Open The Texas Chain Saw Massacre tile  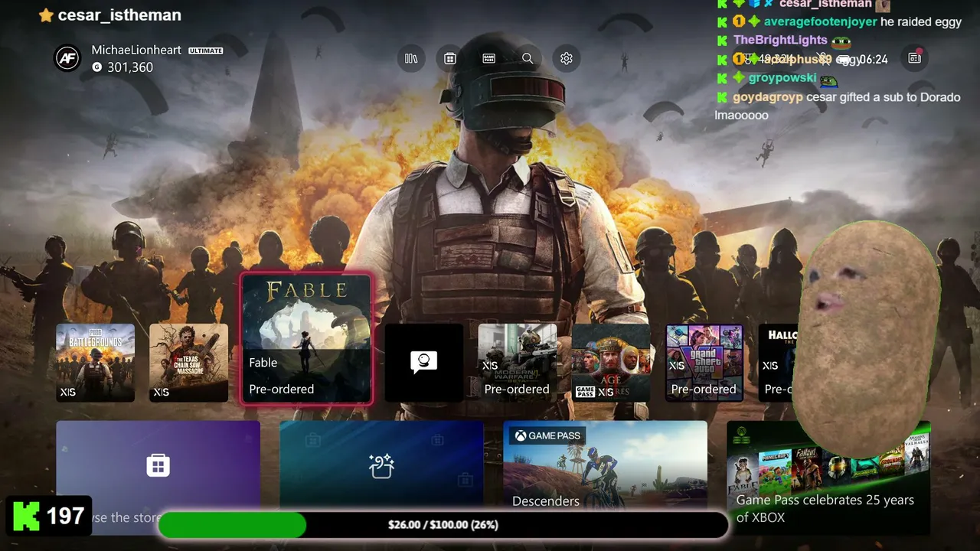pos(188,363)
